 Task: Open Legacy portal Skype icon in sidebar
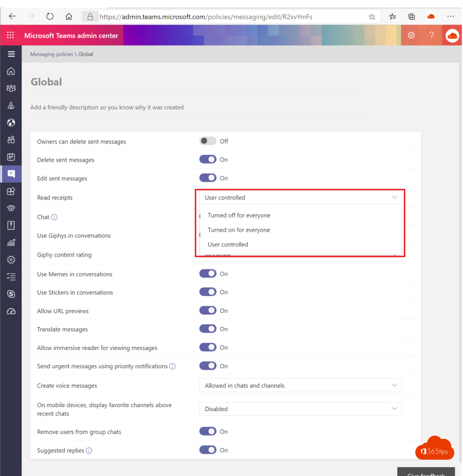[11, 294]
